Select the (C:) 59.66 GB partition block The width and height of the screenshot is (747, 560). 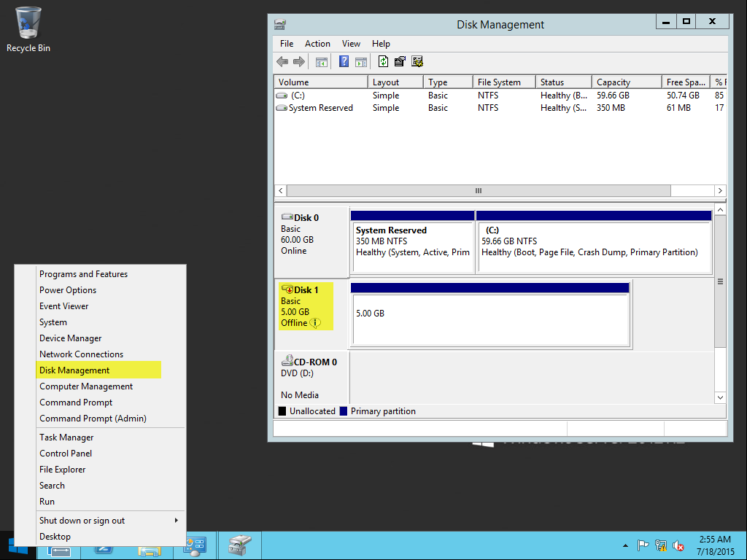[x=594, y=242]
